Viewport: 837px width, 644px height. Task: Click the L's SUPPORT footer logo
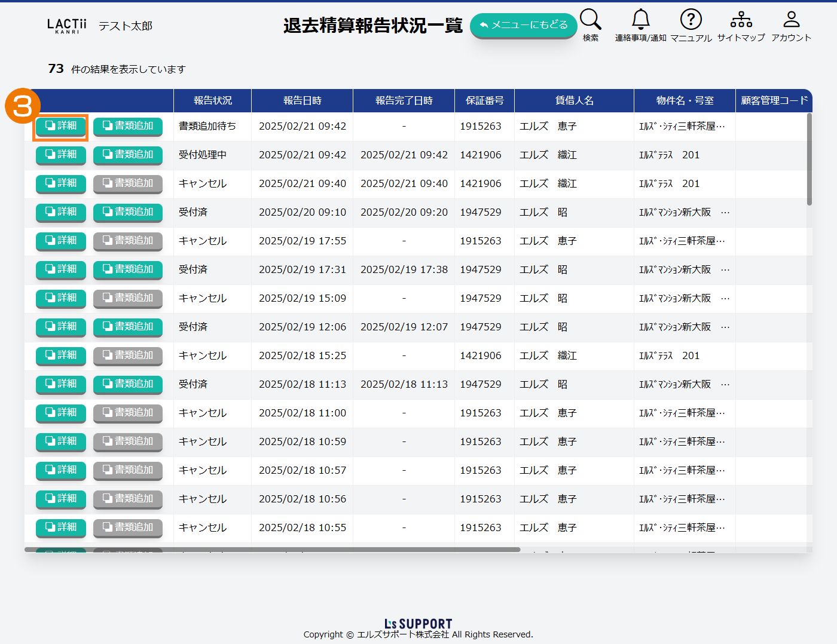418,624
